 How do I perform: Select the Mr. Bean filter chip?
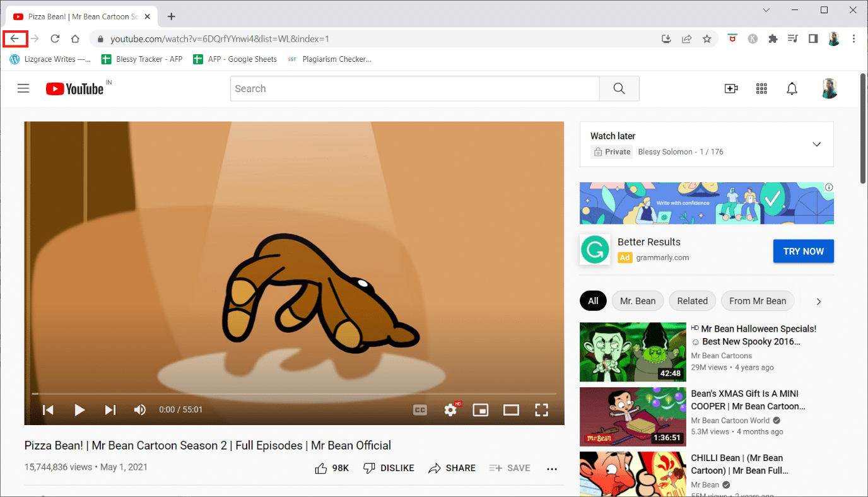(x=637, y=301)
